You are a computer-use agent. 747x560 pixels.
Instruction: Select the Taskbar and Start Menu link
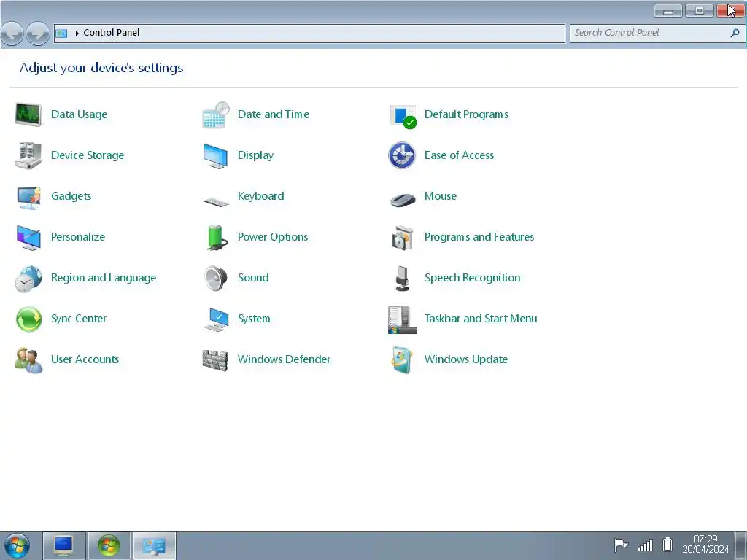[481, 319]
